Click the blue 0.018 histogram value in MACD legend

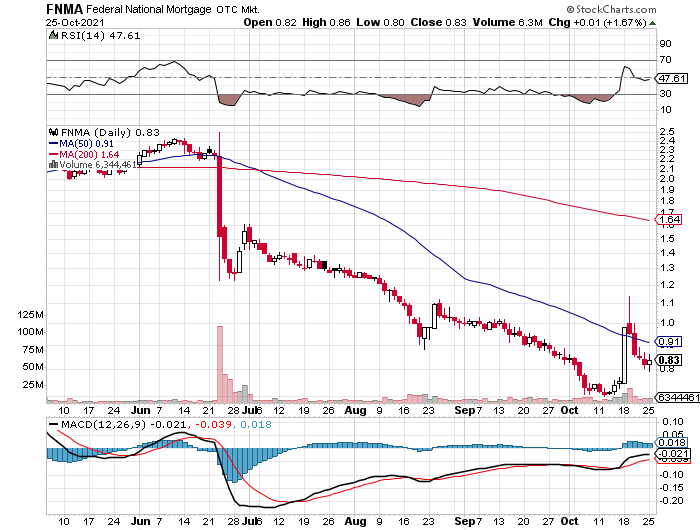pos(256,424)
